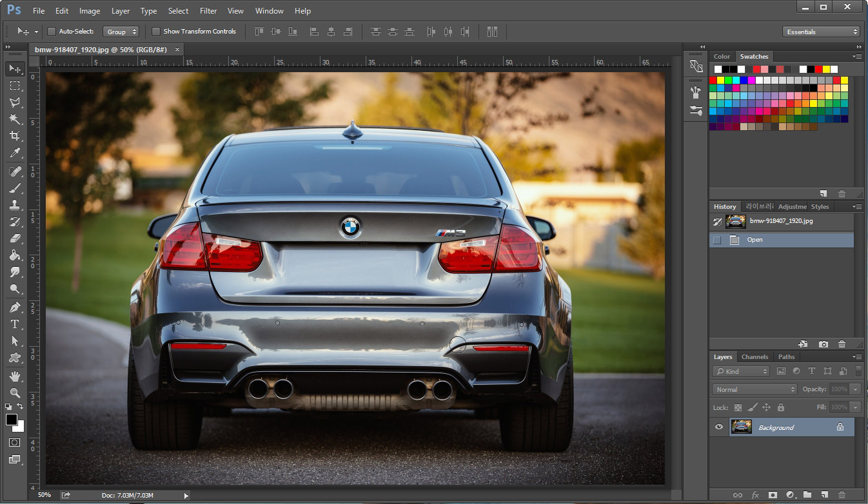The height and width of the screenshot is (504, 868).
Task: Select the Rectangular Marquee tool
Action: click(15, 85)
